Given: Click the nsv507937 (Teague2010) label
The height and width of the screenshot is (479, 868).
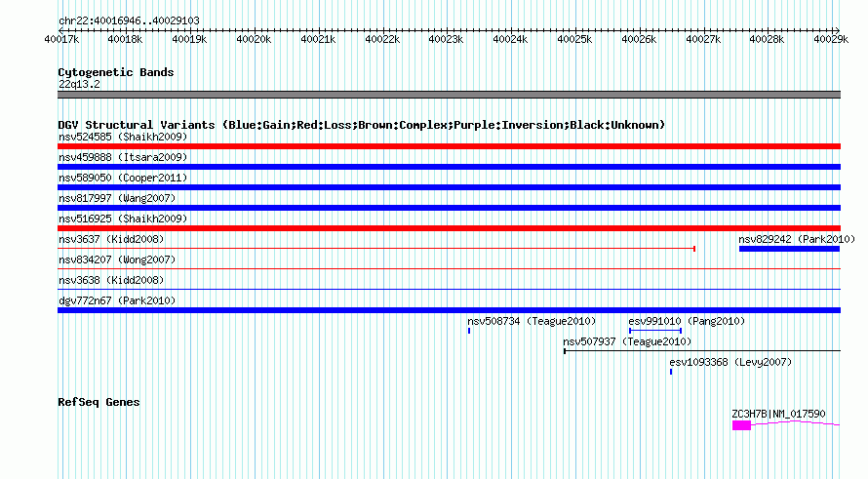Looking at the screenshot, I should click(x=627, y=341).
